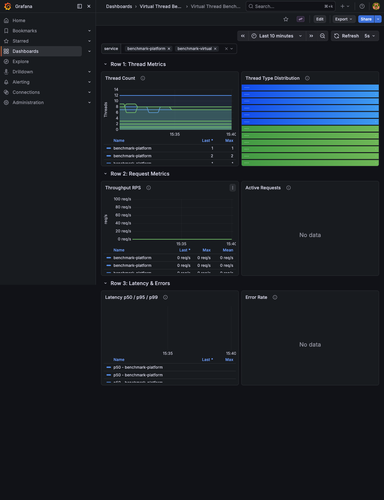
Task: Expand the Bookmarks chevron
Action: (89, 31)
